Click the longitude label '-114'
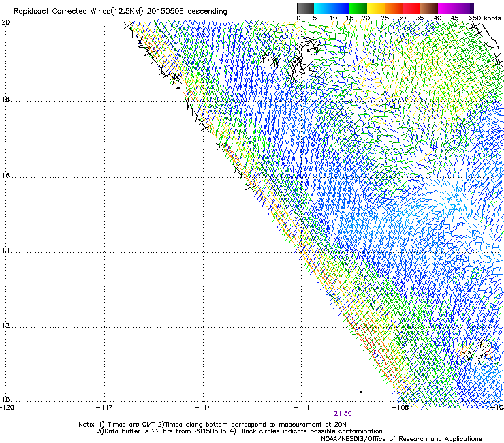This screenshot has width=504, height=443. pyautogui.click(x=203, y=408)
